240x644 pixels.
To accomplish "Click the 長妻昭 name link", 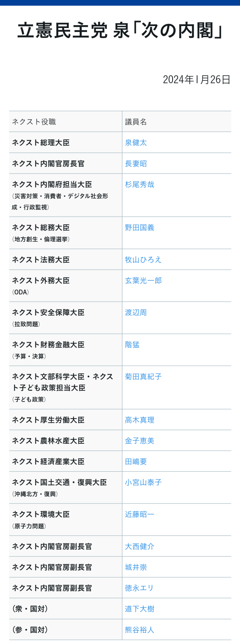I will [x=136, y=164].
